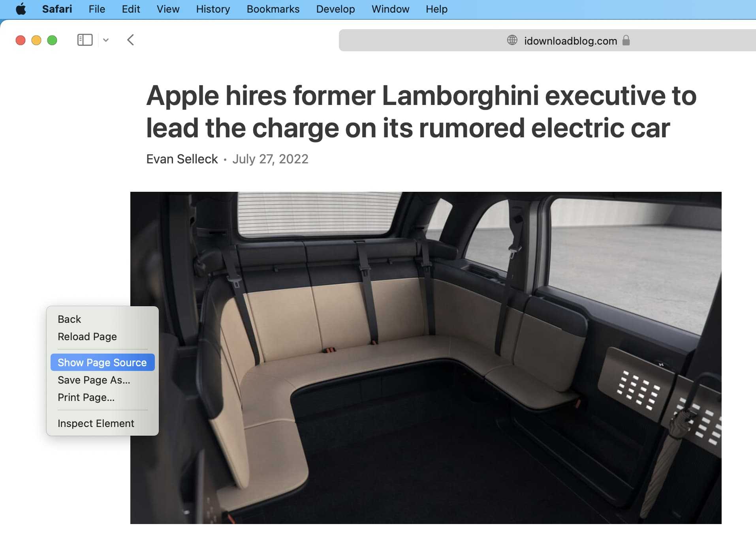Click the idownloadblog.com address field
The height and width of the screenshot is (543, 756).
[570, 41]
